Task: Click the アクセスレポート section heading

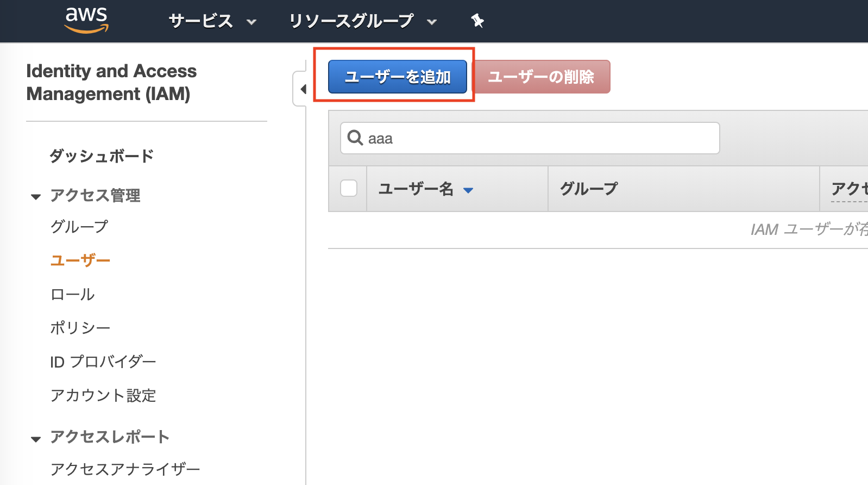Action: click(110, 437)
